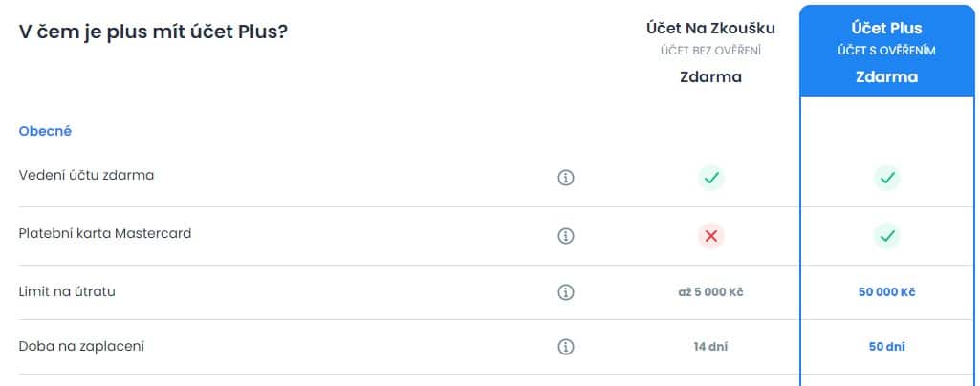
Task: Click the 50 000 Kč limit value
Action: pos(887,292)
